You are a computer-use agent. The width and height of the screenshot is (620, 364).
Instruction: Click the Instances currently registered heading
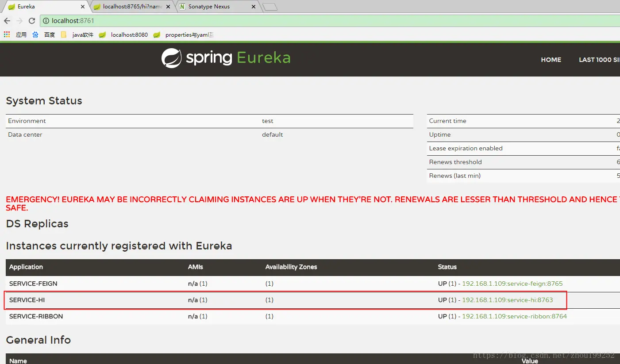[119, 246]
